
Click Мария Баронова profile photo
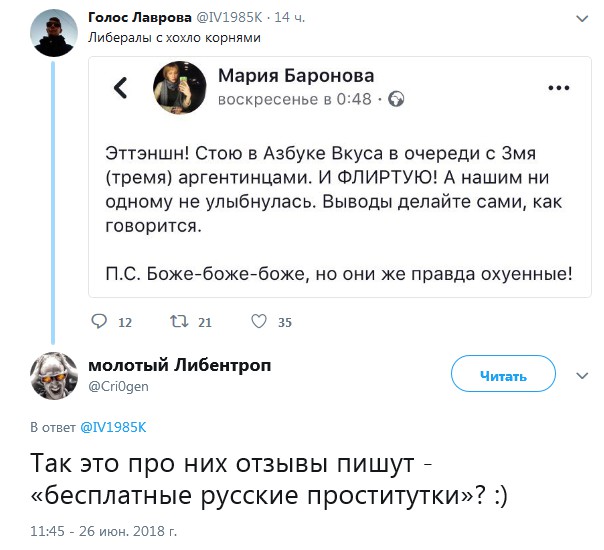180,88
